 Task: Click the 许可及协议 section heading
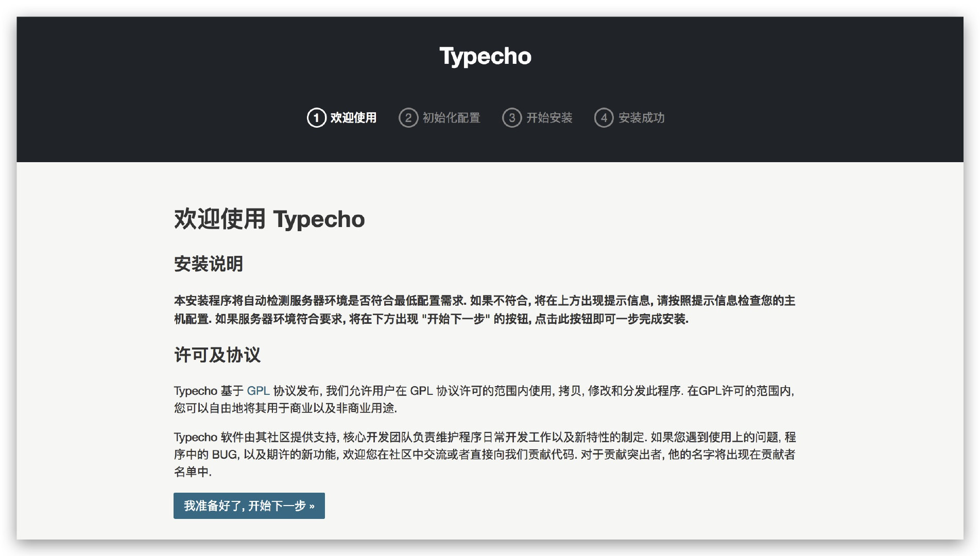[x=217, y=355]
